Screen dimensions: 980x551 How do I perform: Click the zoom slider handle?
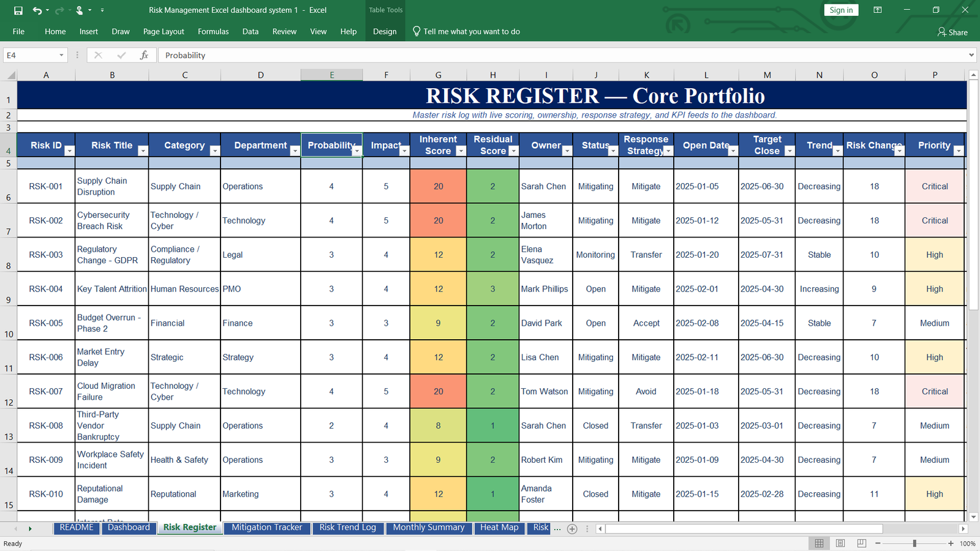[x=914, y=543]
